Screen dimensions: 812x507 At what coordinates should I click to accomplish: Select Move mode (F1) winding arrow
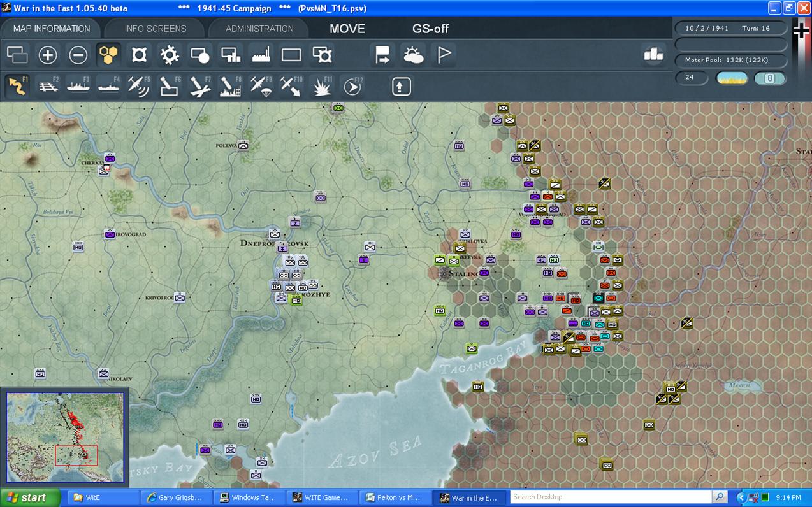pyautogui.click(x=17, y=86)
